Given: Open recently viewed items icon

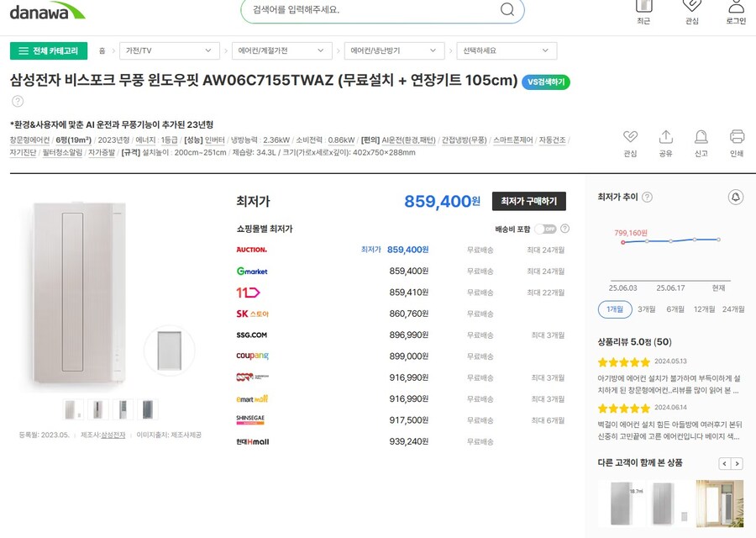Looking at the screenshot, I should coord(643,6).
